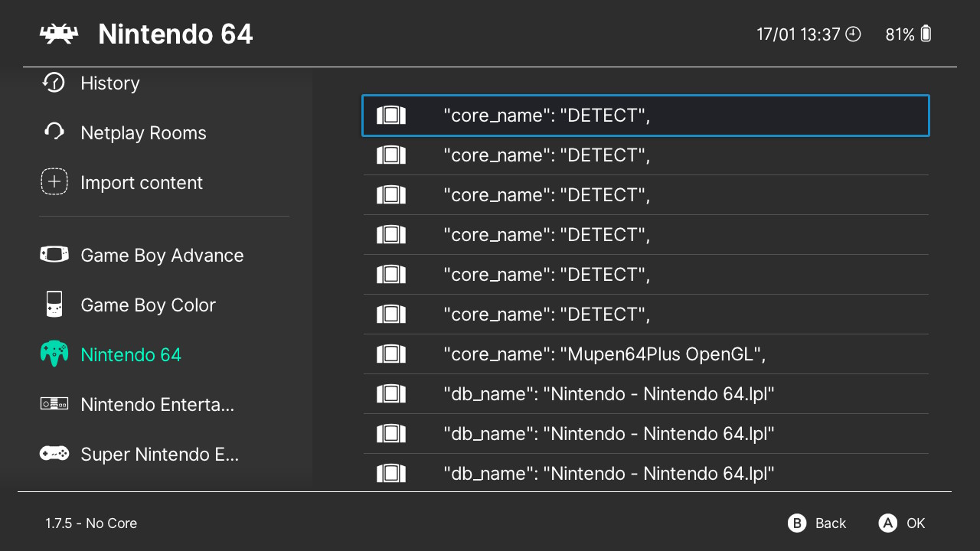Image resolution: width=980 pixels, height=551 pixels.
Task: Click the 1.7.5 - No Core status text
Action: click(91, 523)
